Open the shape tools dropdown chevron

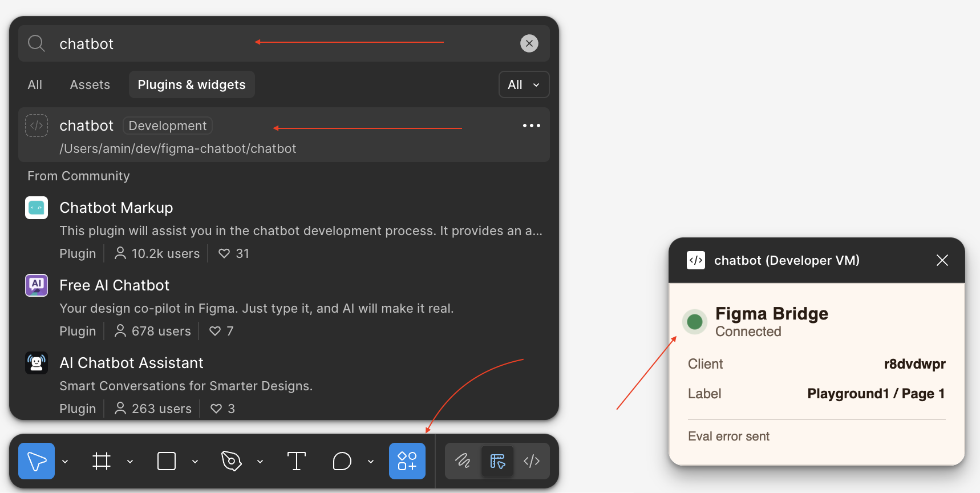coord(195,462)
